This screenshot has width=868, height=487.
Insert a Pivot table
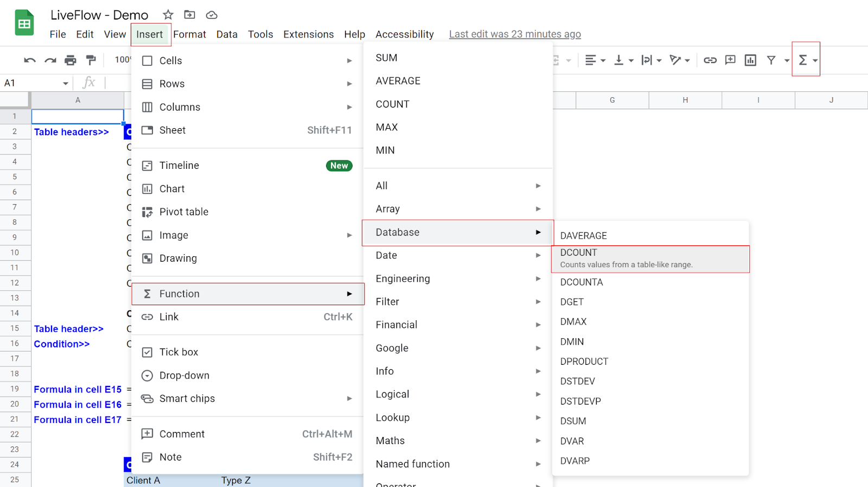pos(247,212)
